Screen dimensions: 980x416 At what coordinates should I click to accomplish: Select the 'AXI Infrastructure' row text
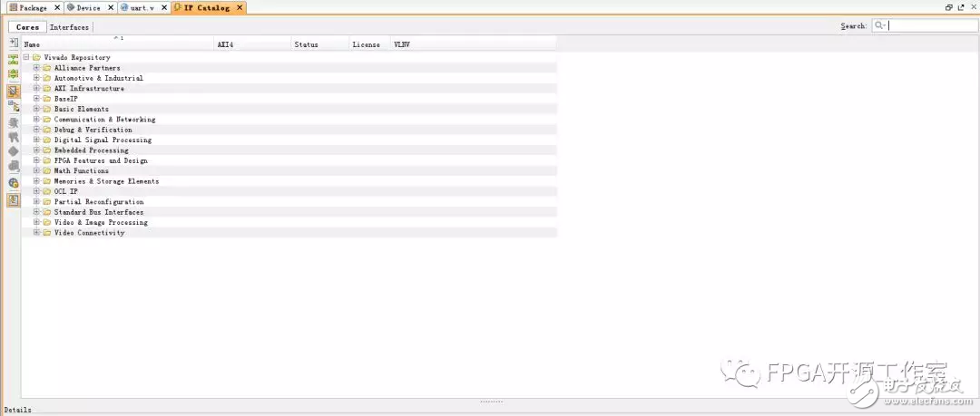point(89,89)
